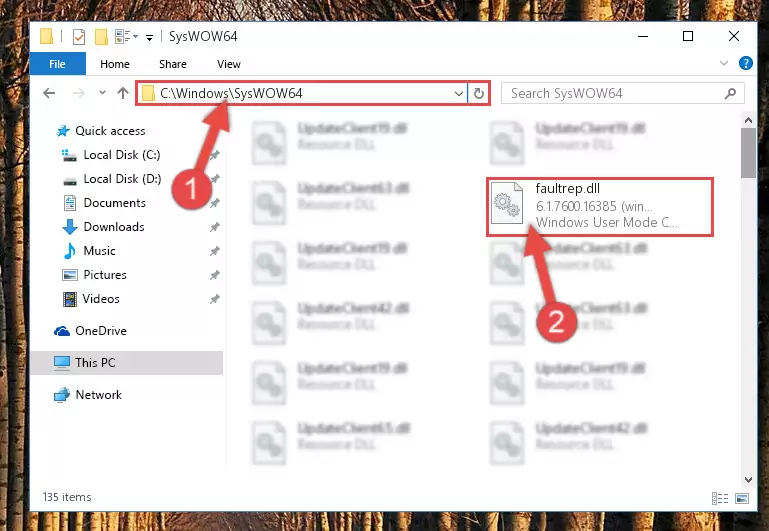Switch to the Home ribbon tab
This screenshot has height=531, width=769.
click(115, 64)
